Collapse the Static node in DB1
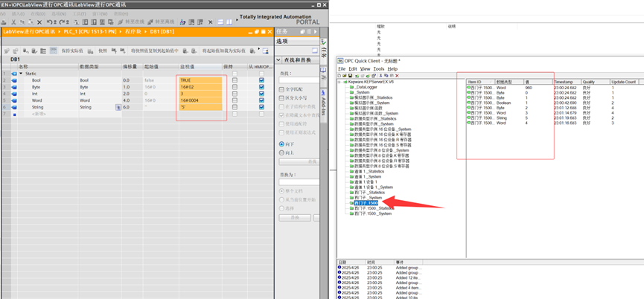 [21, 74]
